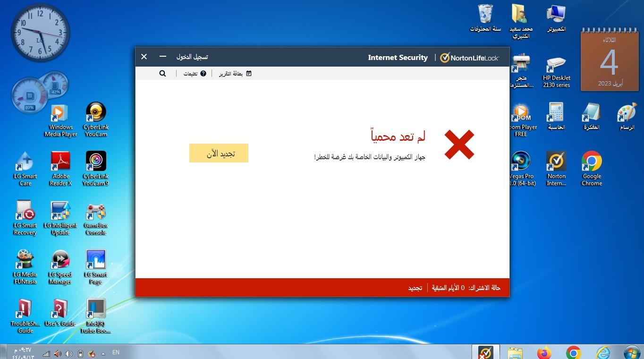
Task: Click the network signal tray icon
Action: tap(46, 353)
